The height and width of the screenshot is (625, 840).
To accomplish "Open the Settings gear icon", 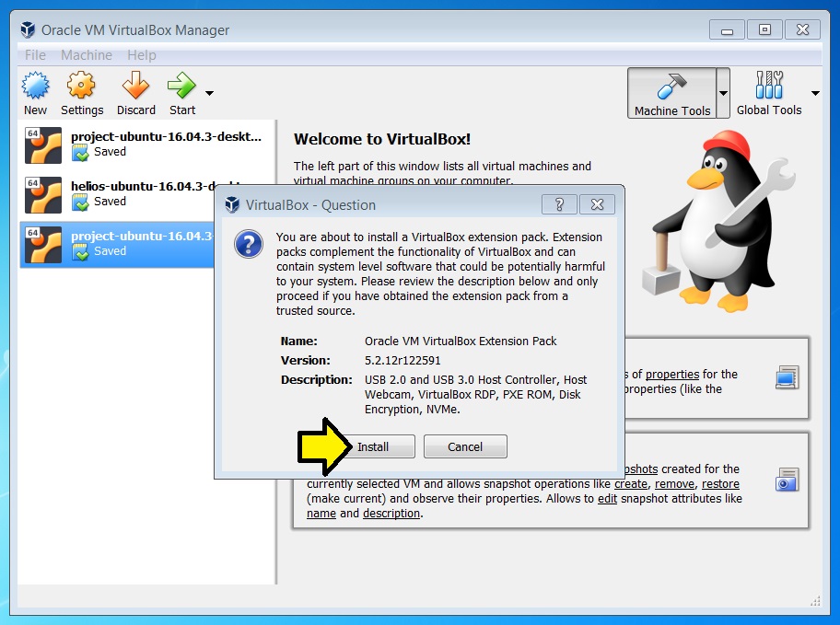I will (81, 86).
